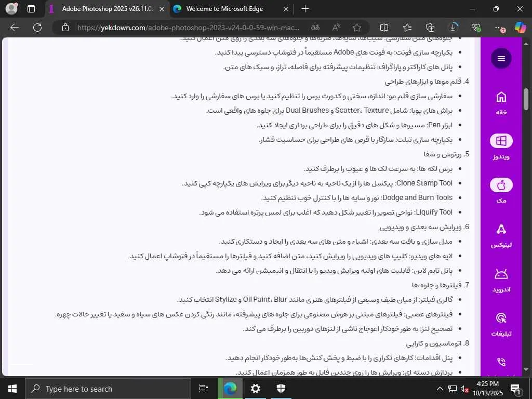This screenshot has height=399, width=532.
Task: Select the heading '6. ویرایش سه بعدی و ویدیویی'
Action: 424,227
